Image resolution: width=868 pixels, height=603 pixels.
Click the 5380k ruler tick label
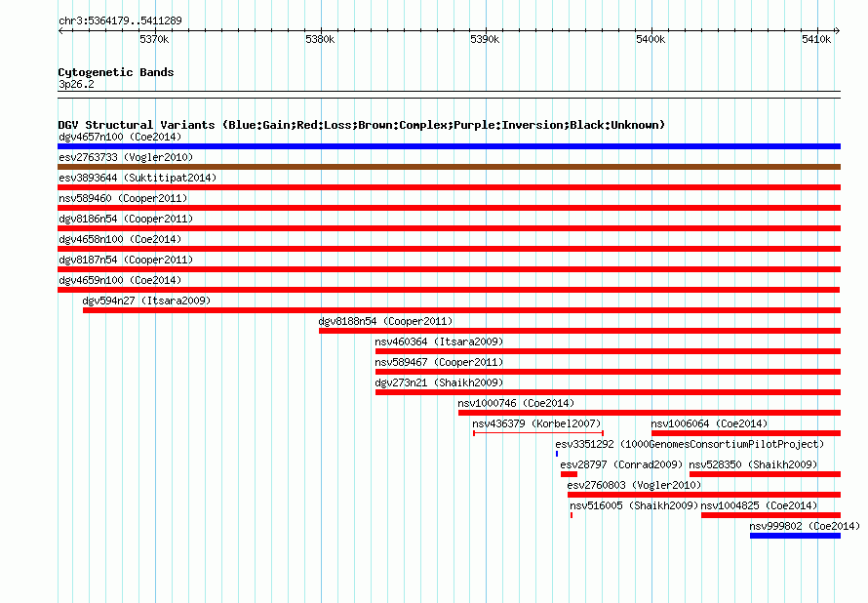pyautogui.click(x=320, y=39)
